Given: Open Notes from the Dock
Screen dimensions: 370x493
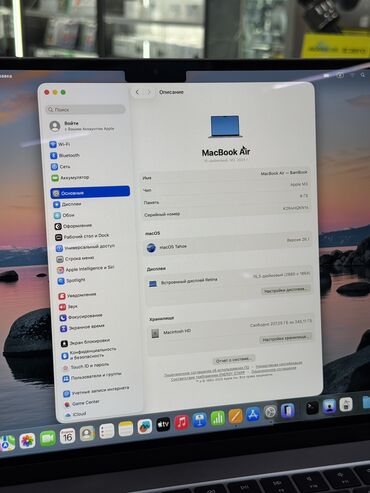Looking at the screenshot, I should click(126, 429).
